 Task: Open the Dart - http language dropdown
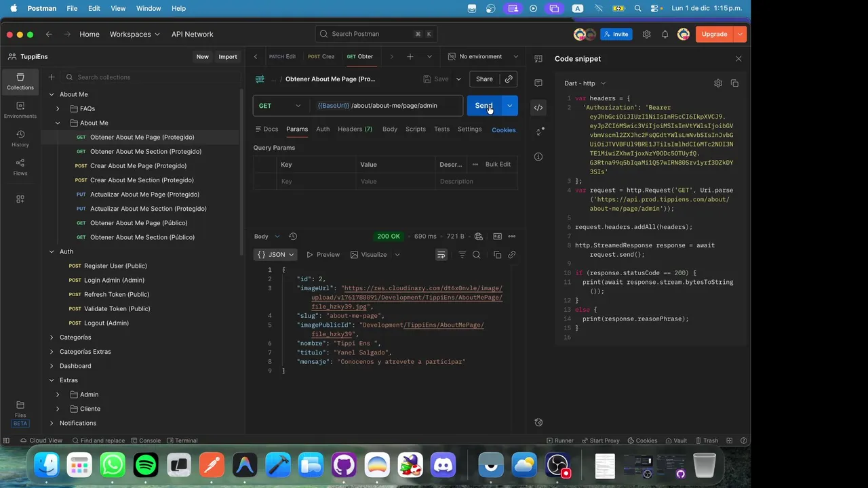585,83
